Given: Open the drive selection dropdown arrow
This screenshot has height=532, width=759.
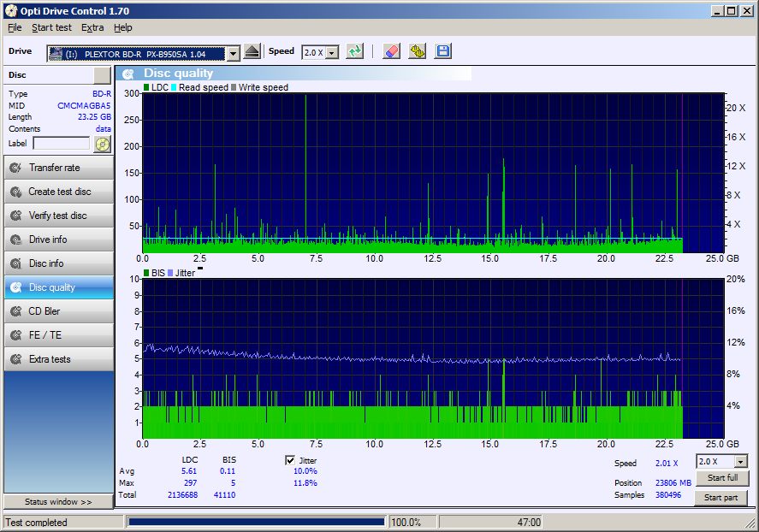Looking at the screenshot, I should [x=234, y=54].
